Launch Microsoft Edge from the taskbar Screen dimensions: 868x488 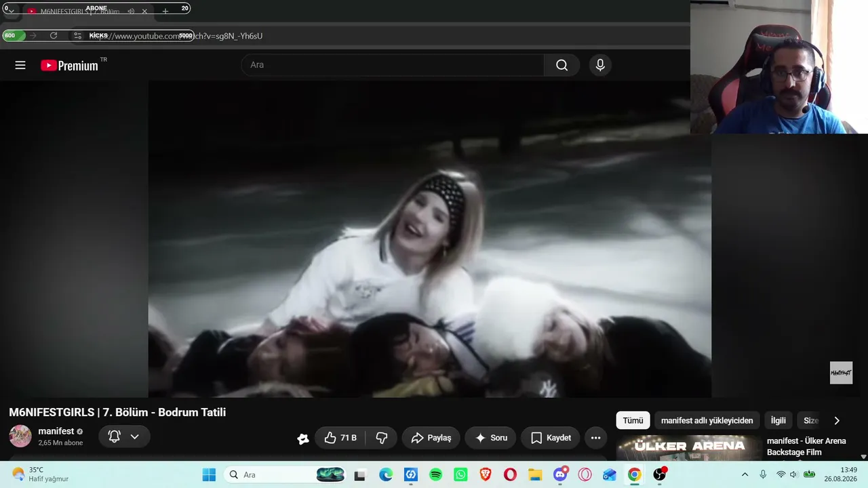[386, 475]
